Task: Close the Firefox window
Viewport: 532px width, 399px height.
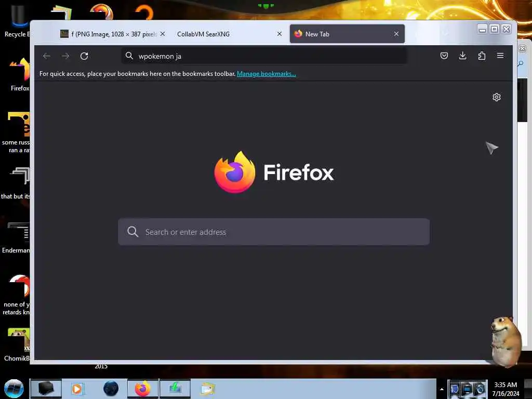Action: [x=506, y=30]
